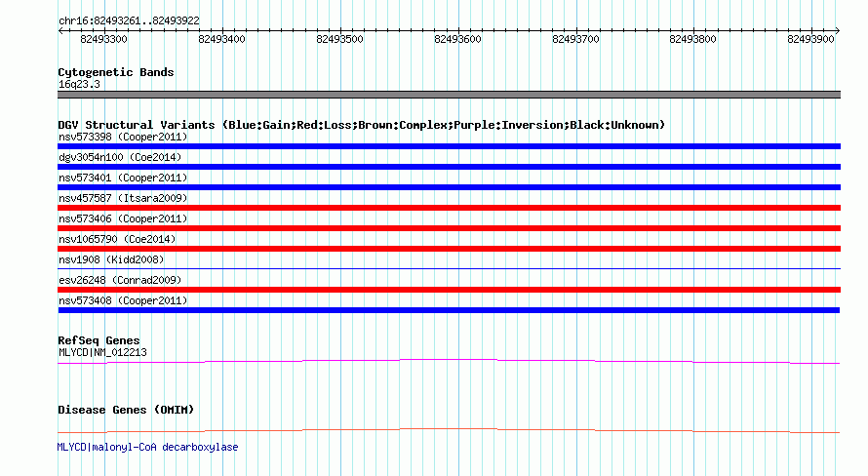Click the nsv573401 (Cooper2011) variant bar
868x476 pixels.
tap(449, 187)
